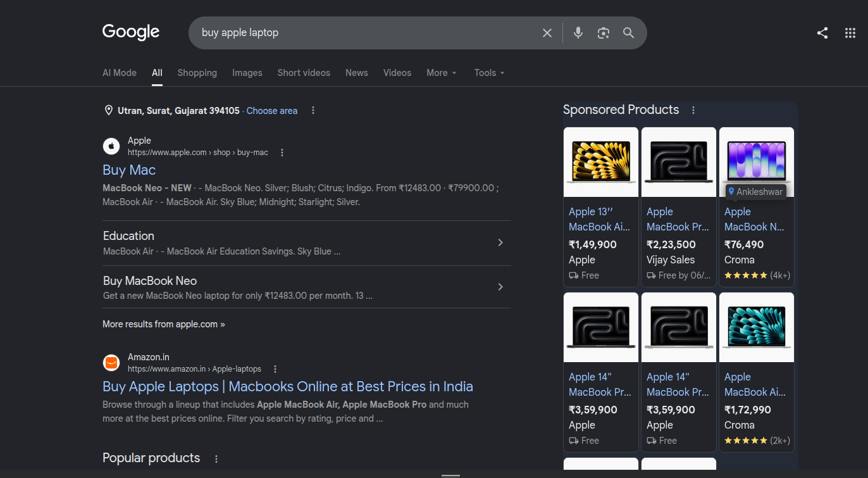Click the Choose area link
The height and width of the screenshot is (478, 868).
coord(272,111)
